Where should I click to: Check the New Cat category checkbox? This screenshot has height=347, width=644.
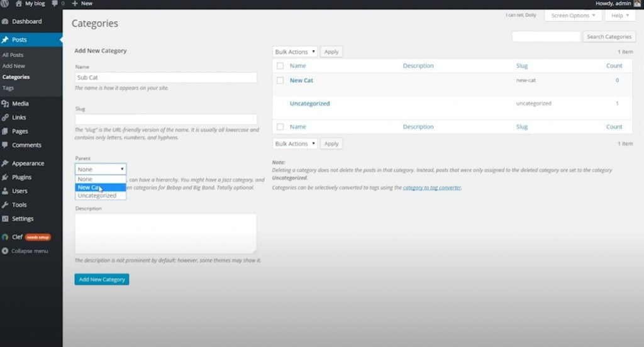(x=280, y=80)
